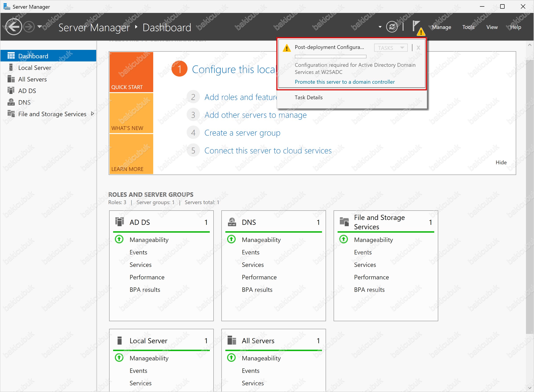Open BPA results in File and Storage tile
534x392 pixels.
click(369, 289)
